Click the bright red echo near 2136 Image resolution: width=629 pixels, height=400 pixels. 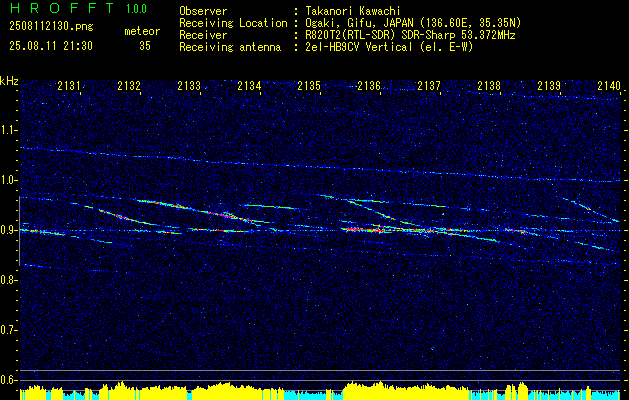click(363, 229)
